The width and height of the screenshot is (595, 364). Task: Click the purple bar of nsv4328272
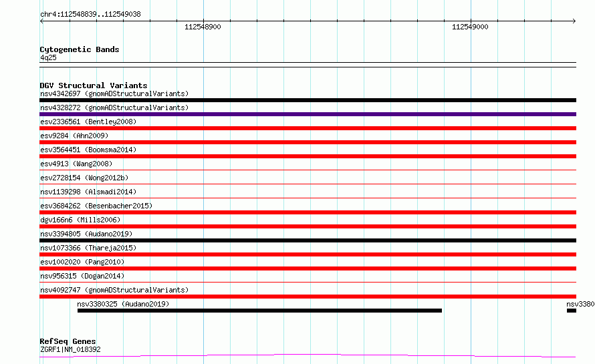pyautogui.click(x=308, y=114)
